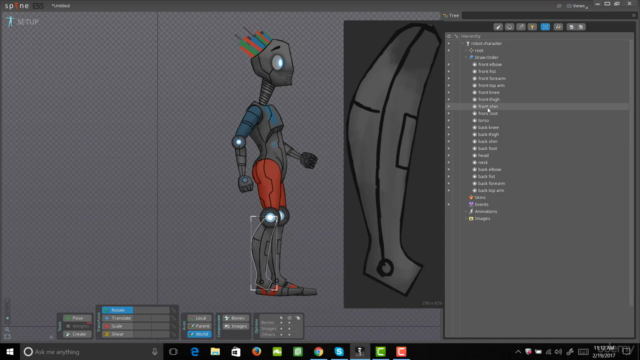Open Microsoft Edge from the taskbar
The image size is (640, 360).
click(195, 351)
